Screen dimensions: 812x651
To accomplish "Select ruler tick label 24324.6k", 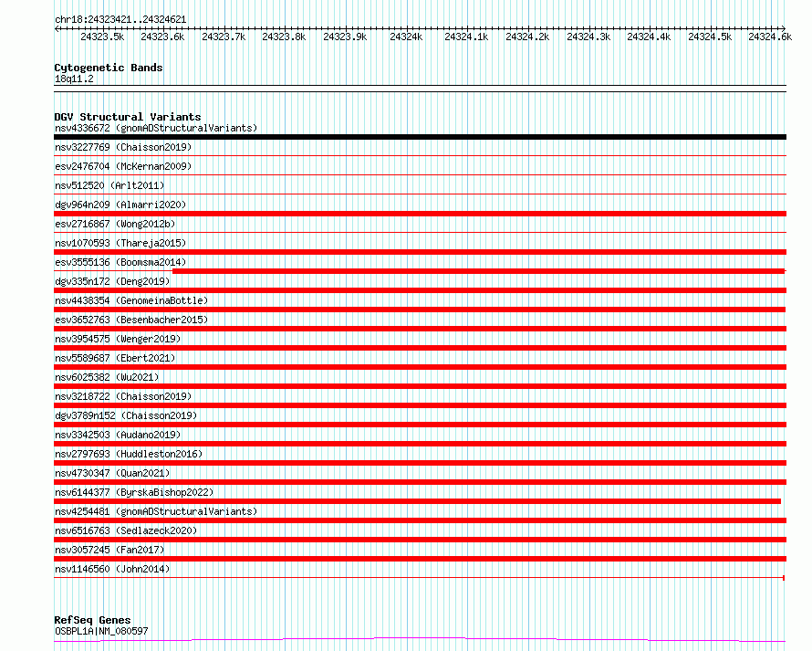I will tap(770, 37).
